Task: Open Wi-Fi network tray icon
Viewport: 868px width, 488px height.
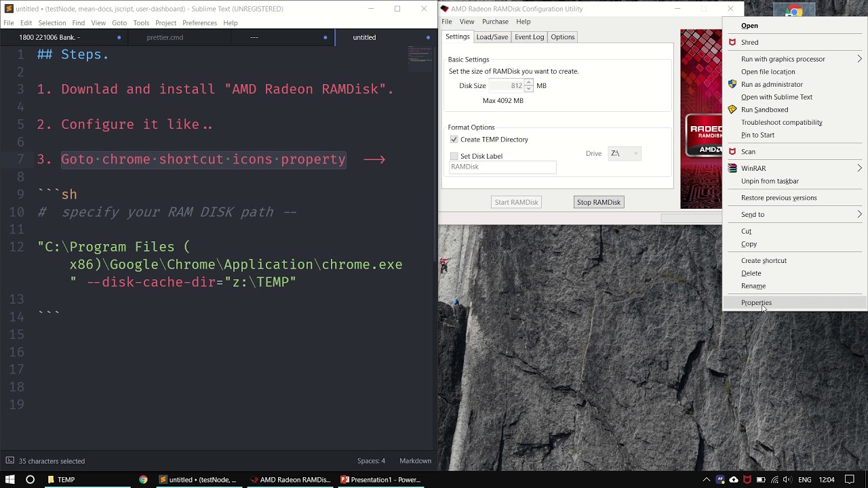Action: [774, 479]
